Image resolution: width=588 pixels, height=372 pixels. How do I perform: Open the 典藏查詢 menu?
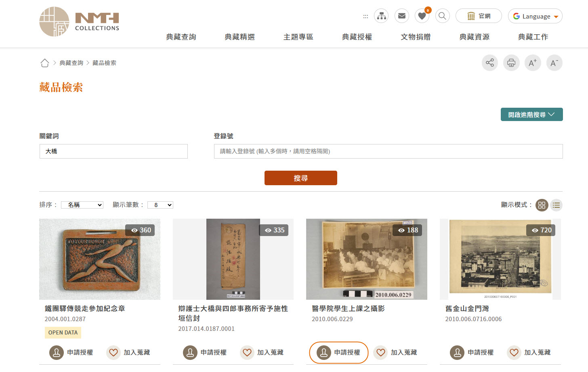point(181,37)
